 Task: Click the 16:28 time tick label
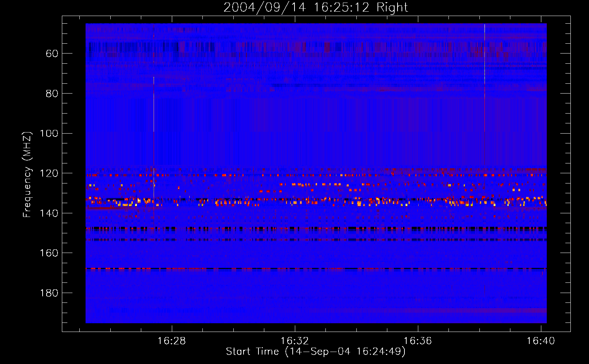click(171, 341)
